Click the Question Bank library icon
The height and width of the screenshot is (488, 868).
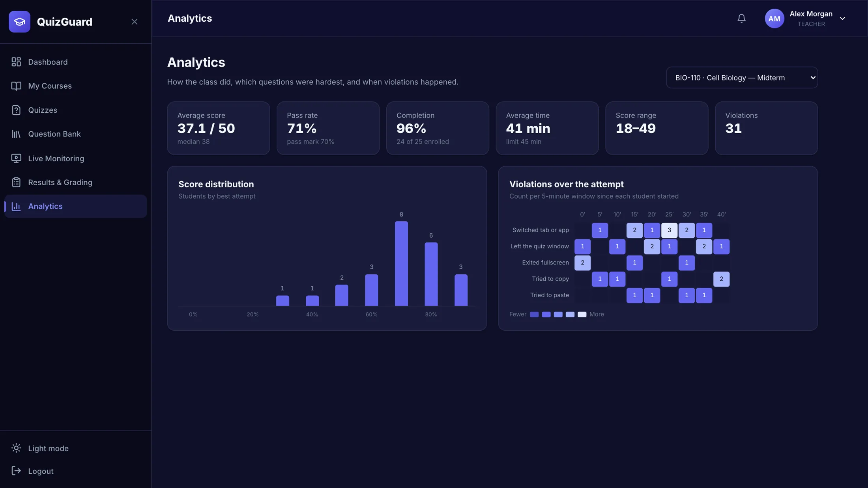[x=16, y=134]
